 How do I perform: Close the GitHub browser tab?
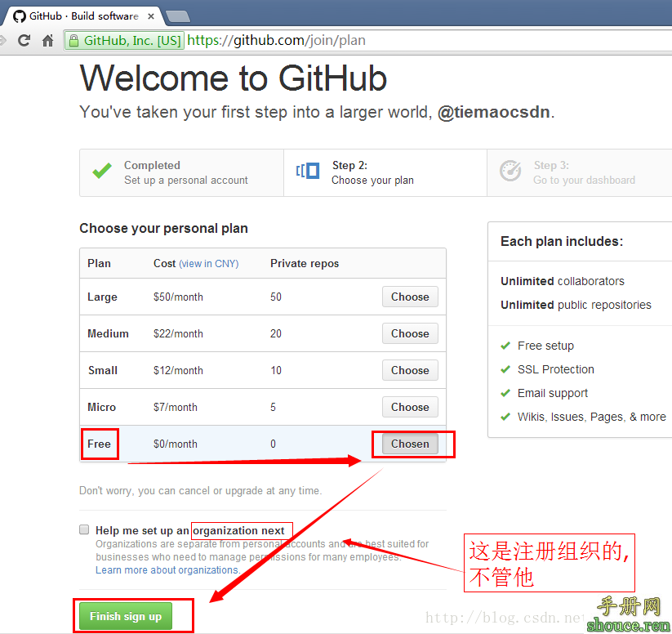151,16
